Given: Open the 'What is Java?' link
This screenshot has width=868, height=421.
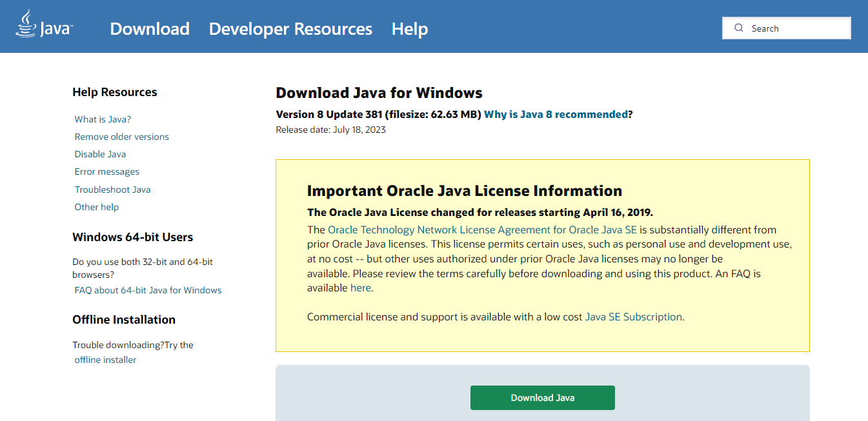Looking at the screenshot, I should (x=103, y=119).
